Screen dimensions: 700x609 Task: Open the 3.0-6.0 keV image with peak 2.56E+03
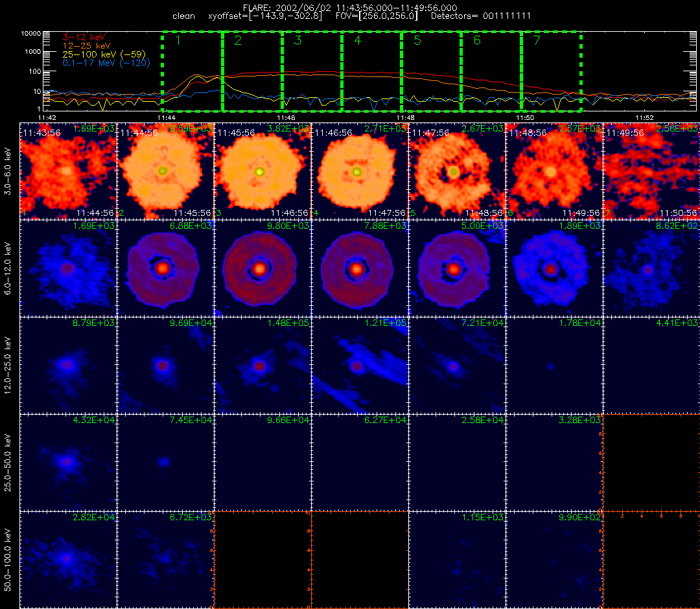coord(652,171)
